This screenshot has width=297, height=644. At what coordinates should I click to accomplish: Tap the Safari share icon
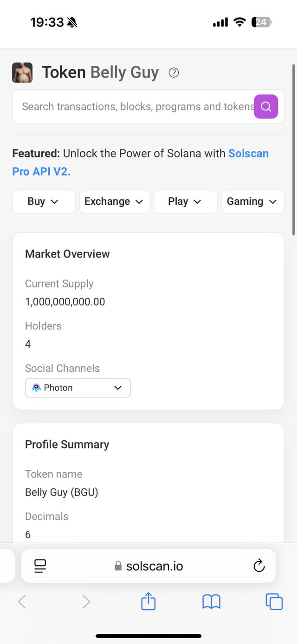tap(148, 602)
